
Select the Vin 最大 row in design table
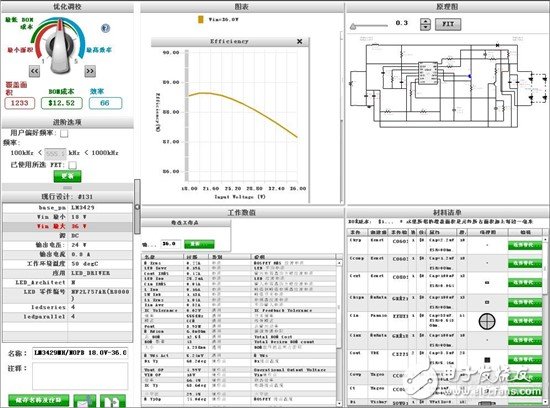(x=67, y=227)
